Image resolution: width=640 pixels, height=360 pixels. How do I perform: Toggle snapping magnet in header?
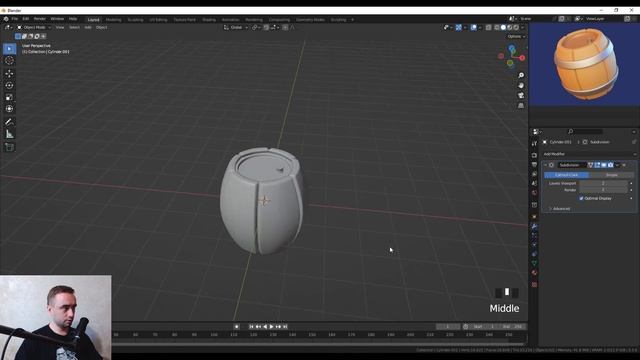(x=266, y=27)
